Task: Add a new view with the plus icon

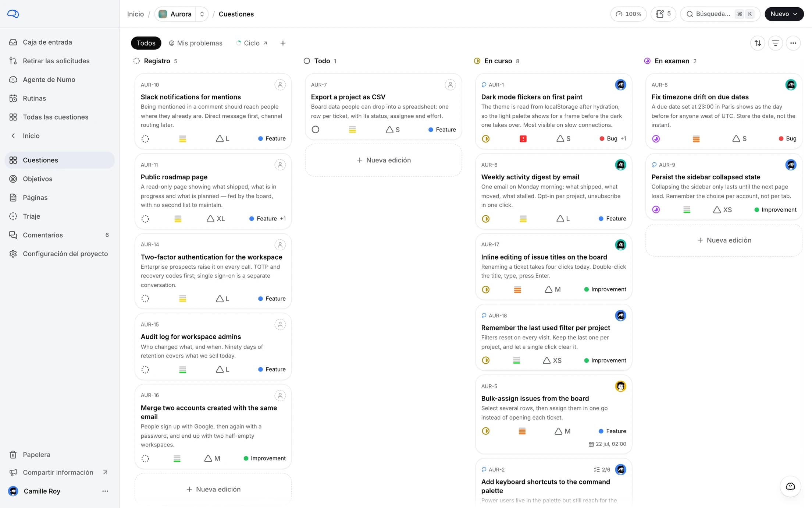Action: pyautogui.click(x=283, y=43)
